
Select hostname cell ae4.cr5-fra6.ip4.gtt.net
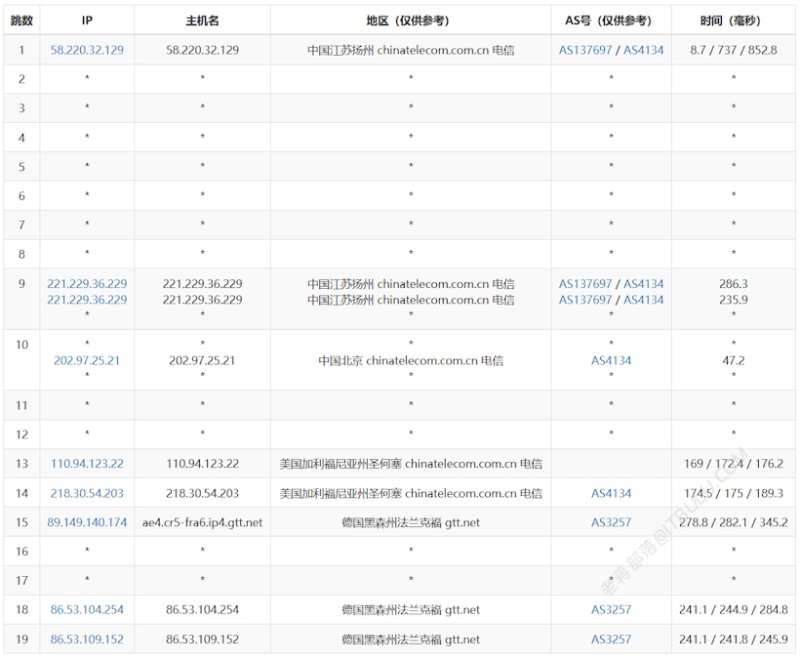[x=202, y=522]
